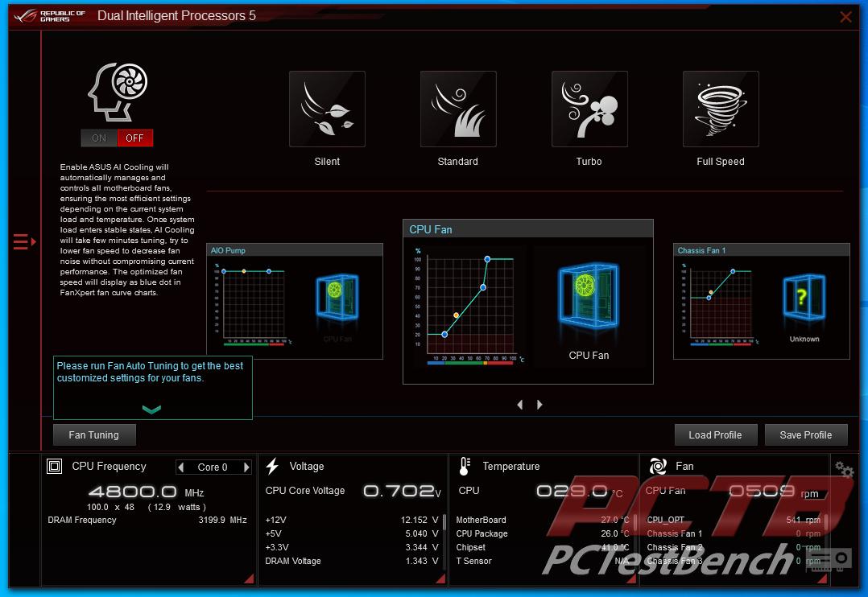Click the DRAM Frequency row

coord(147,520)
